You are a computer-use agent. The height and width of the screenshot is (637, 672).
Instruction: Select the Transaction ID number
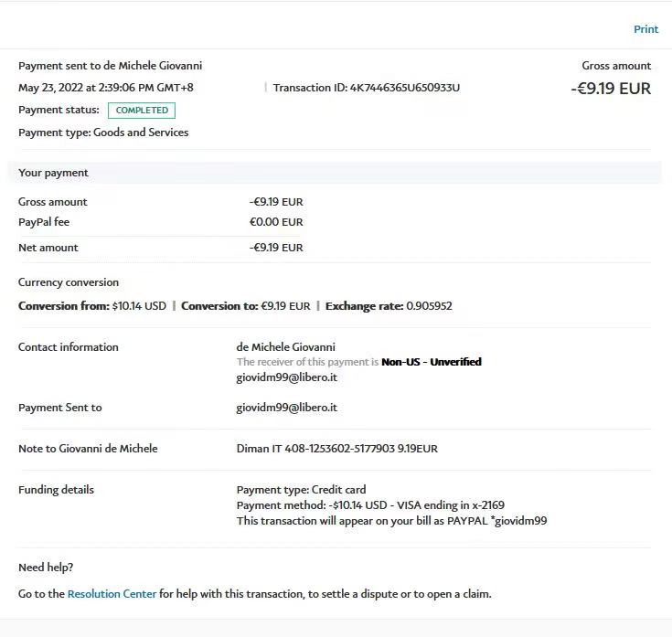pyautogui.click(x=404, y=88)
